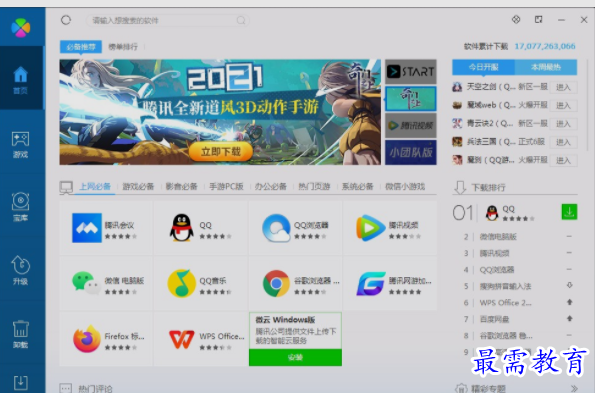The width and height of the screenshot is (595, 393).
Task: Select the 上网必备 category tab
Action: pyautogui.click(x=95, y=186)
